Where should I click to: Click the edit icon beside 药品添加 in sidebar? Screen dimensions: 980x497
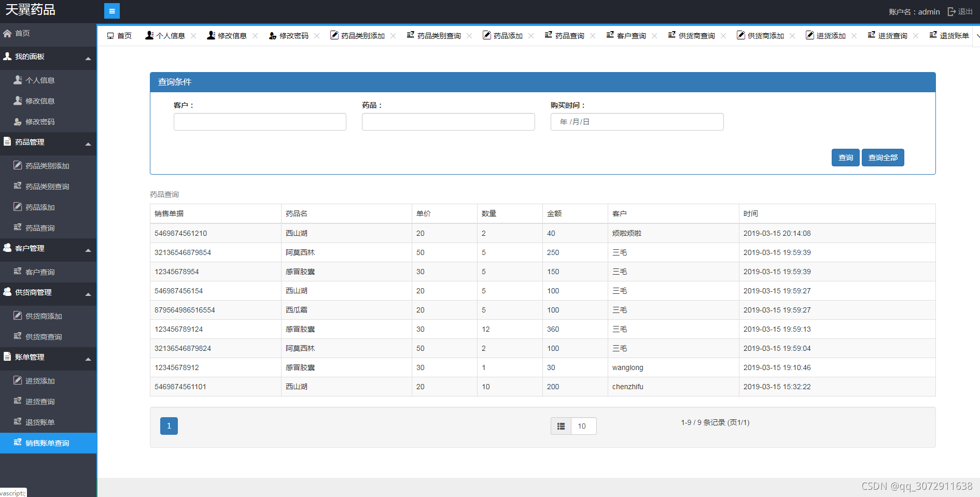point(18,207)
